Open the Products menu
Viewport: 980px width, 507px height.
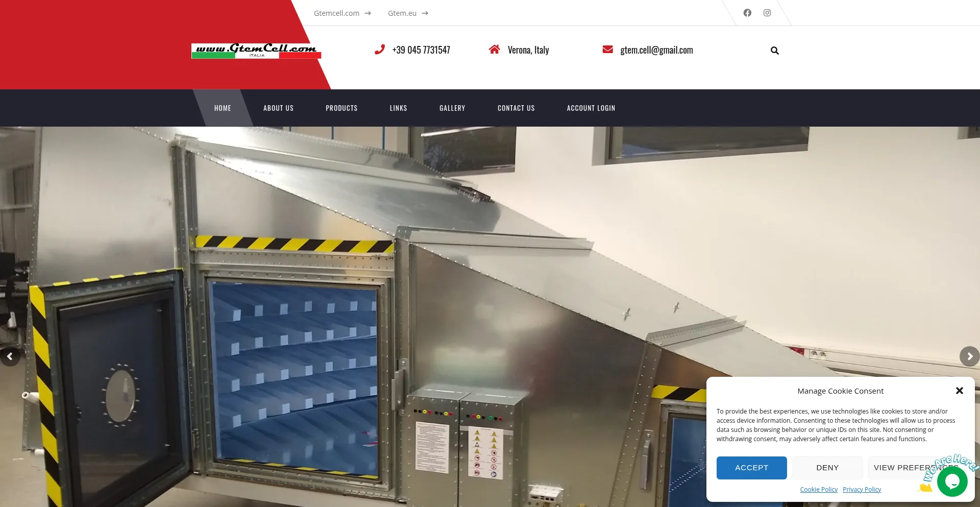(341, 108)
